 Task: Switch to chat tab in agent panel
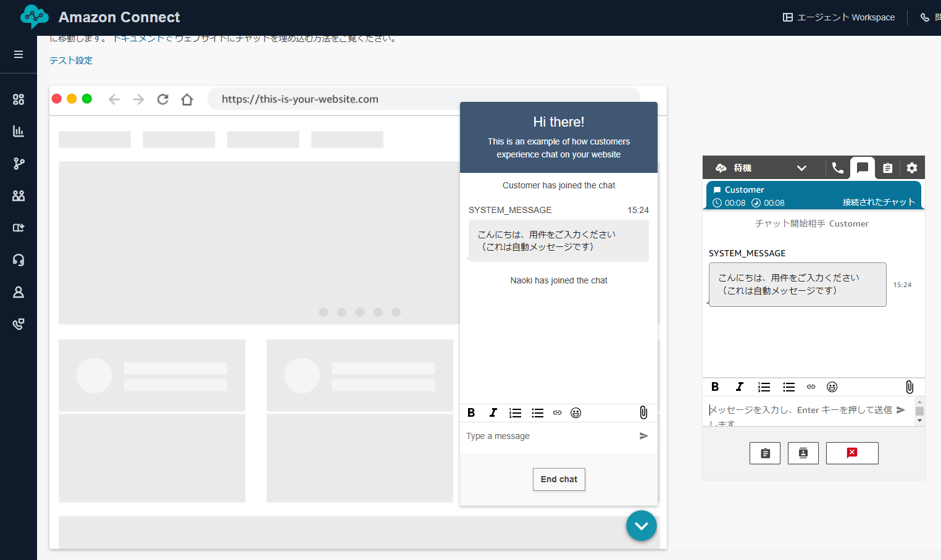point(863,168)
